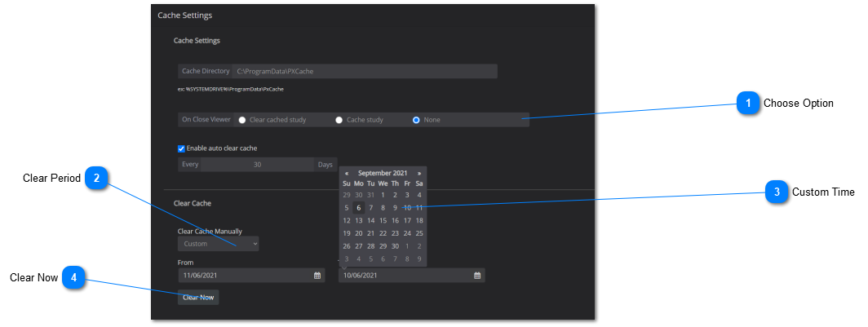The width and height of the screenshot is (868, 327).
Task: Click callout marker number 2
Action: pos(96,179)
